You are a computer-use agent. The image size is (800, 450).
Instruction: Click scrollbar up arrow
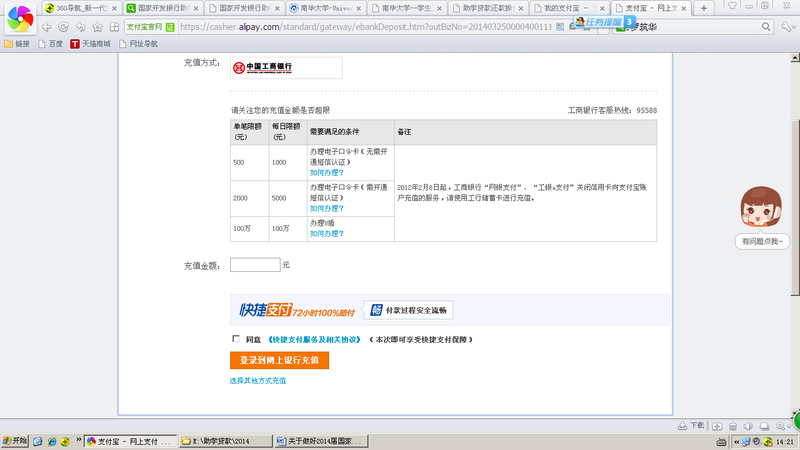click(x=795, y=58)
